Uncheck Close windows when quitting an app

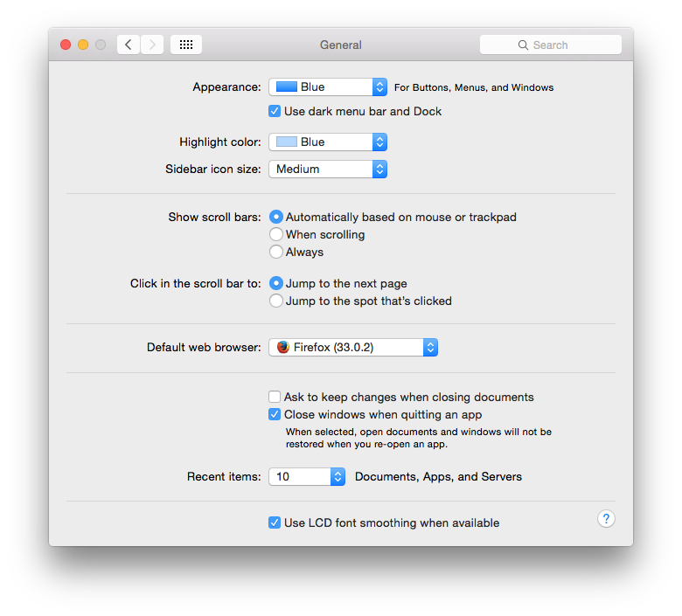tap(275, 415)
